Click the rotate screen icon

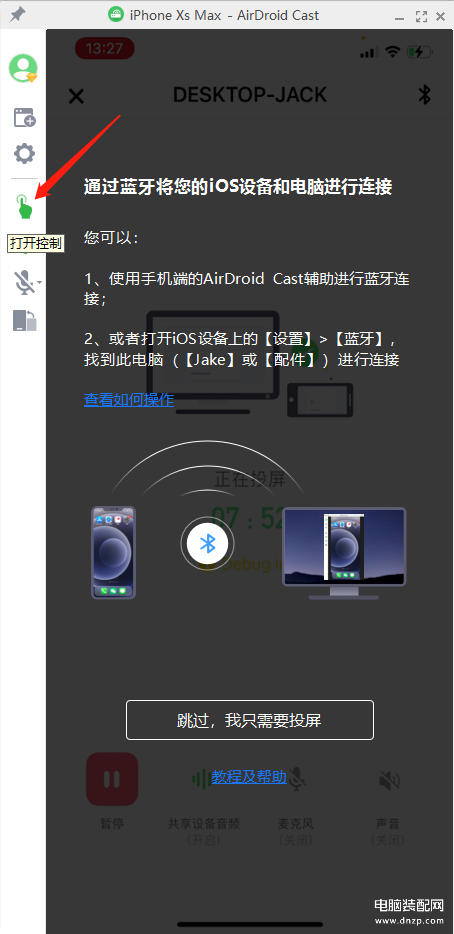pos(24,320)
